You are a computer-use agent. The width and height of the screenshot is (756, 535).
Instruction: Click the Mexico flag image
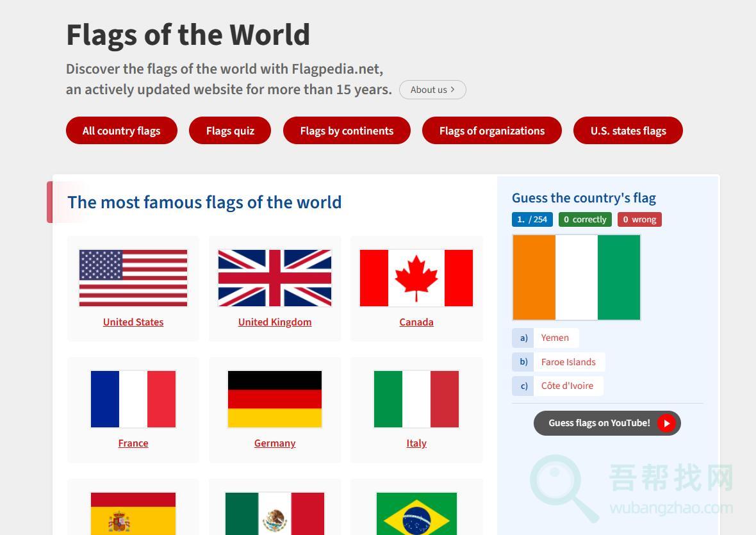pyautogui.click(x=275, y=514)
